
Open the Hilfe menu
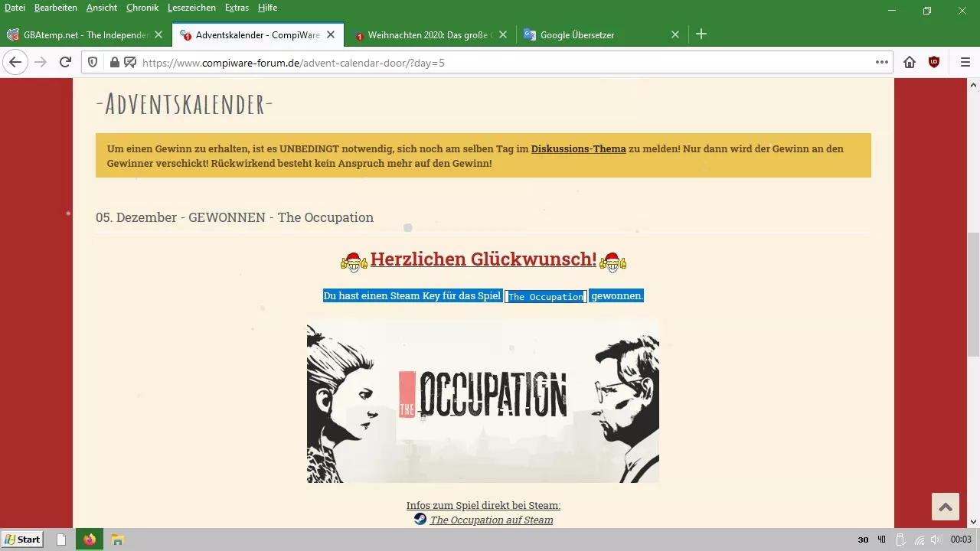267,8
